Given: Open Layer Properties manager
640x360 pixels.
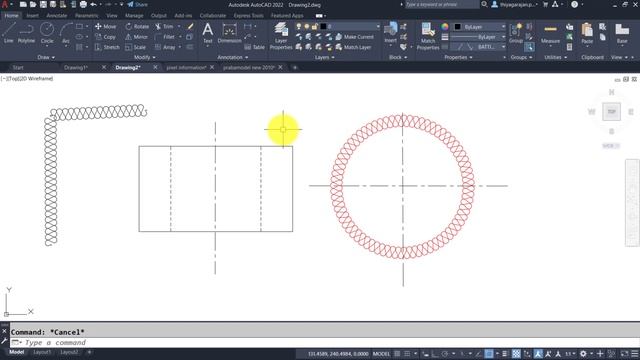Looking at the screenshot, I should tap(281, 36).
